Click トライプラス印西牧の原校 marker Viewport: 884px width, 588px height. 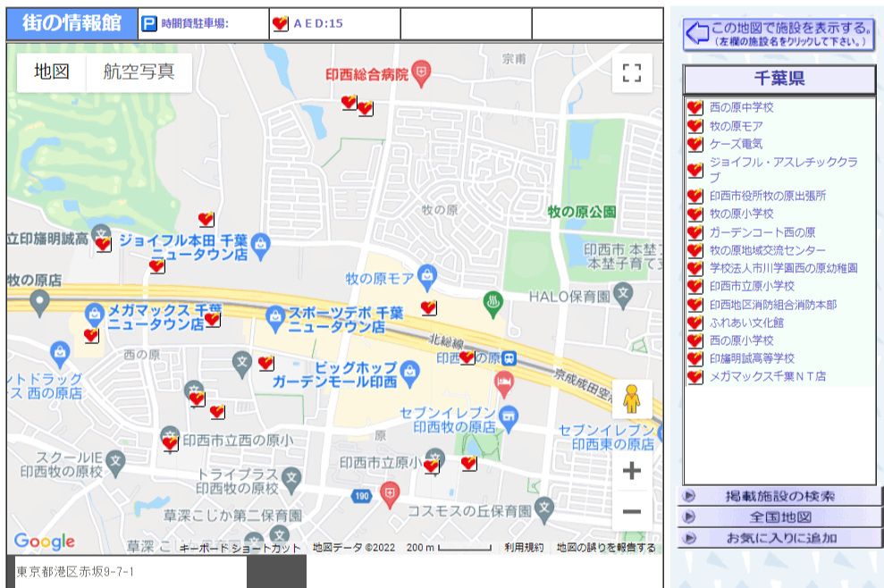[x=291, y=480]
